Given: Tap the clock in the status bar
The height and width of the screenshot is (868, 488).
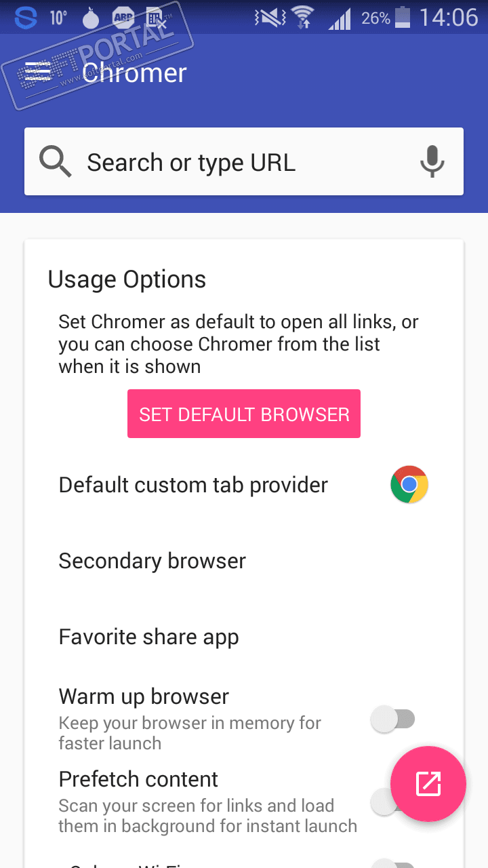Looking at the screenshot, I should (449, 18).
